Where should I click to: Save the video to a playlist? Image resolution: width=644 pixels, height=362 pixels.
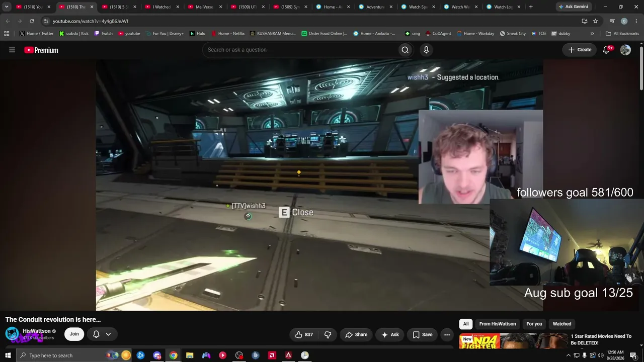(423, 335)
